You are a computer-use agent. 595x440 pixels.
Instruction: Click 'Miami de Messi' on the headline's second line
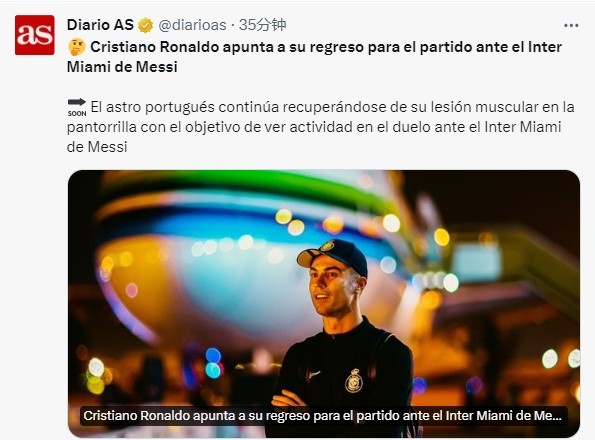pyautogui.click(x=122, y=67)
